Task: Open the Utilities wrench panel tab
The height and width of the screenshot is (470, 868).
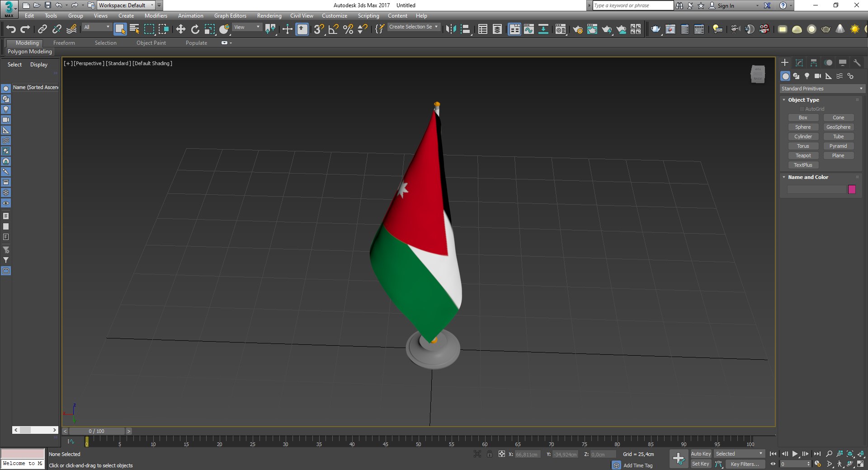Action: [857, 63]
